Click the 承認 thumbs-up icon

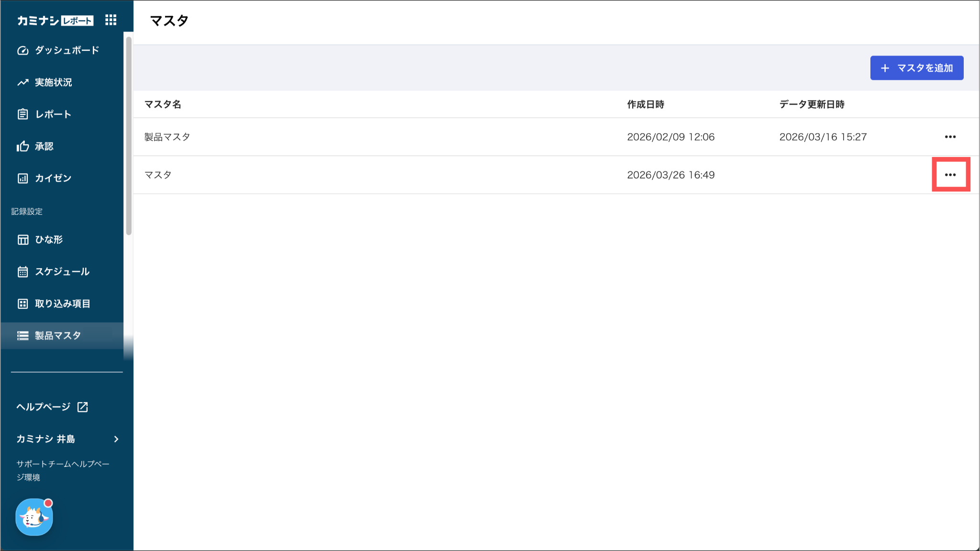[x=22, y=146]
